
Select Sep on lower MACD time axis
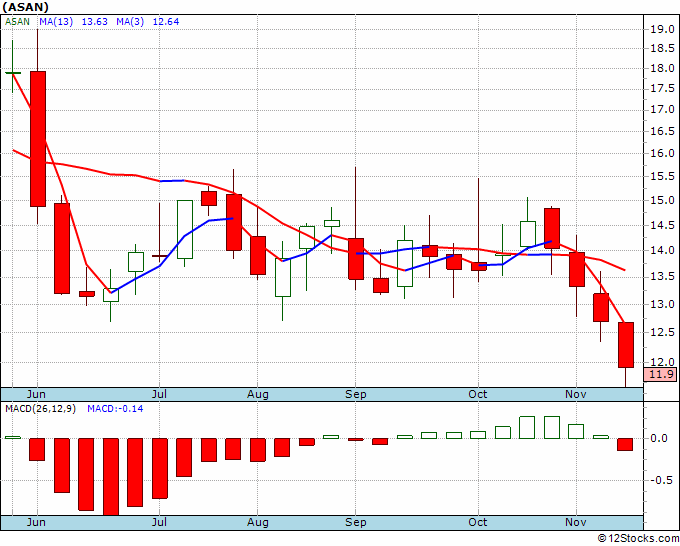pyautogui.click(x=356, y=522)
